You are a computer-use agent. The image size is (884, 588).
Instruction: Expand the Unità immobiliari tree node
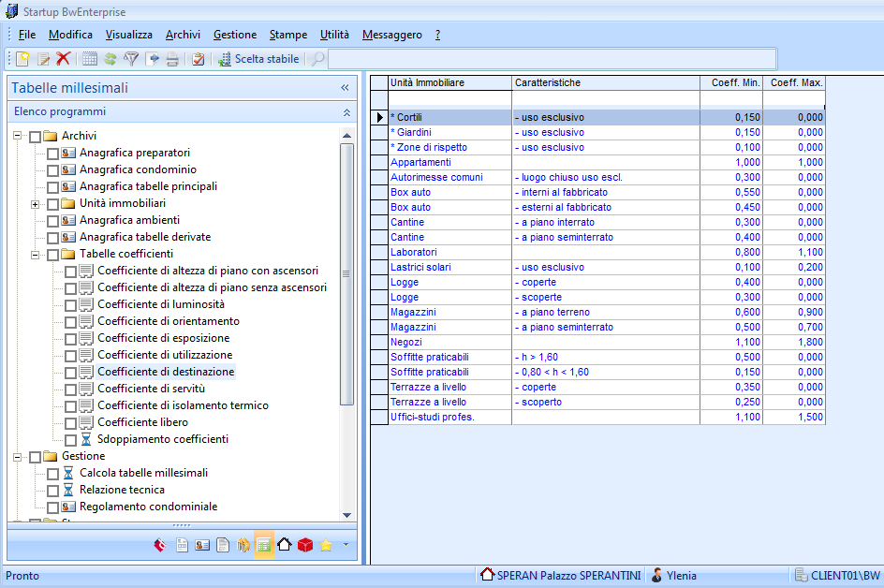pos(36,204)
